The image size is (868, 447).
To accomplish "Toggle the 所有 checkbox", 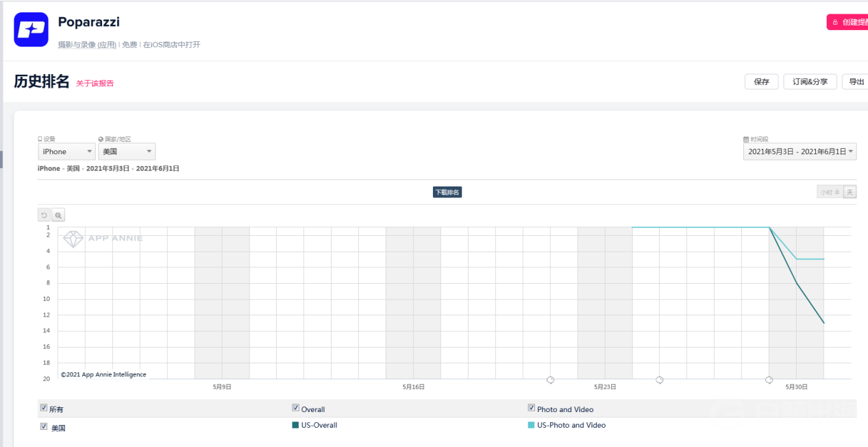I will (44, 408).
